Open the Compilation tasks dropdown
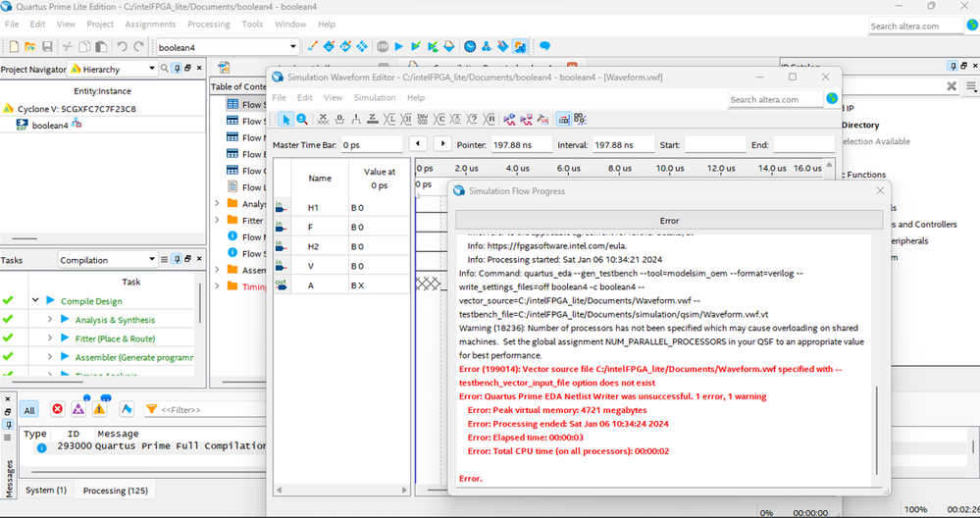This screenshot has height=518, width=980. coord(152,260)
